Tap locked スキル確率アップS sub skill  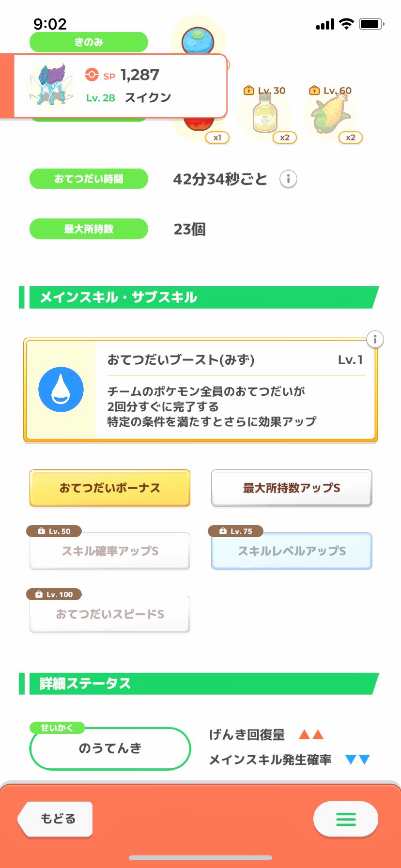pos(110,551)
